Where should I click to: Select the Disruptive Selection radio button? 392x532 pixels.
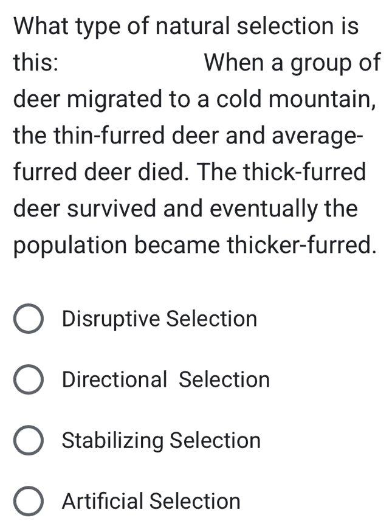pos(28,319)
